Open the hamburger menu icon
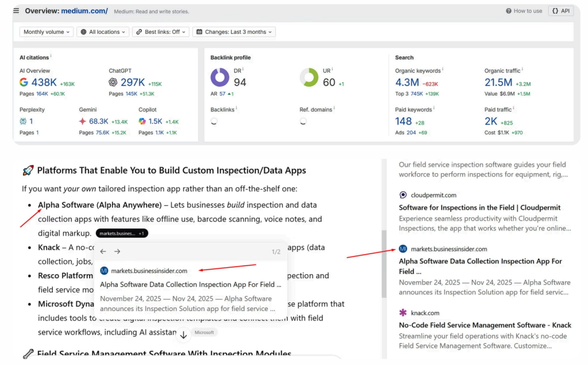The width and height of the screenshot is (588, 365). (16, 10)
